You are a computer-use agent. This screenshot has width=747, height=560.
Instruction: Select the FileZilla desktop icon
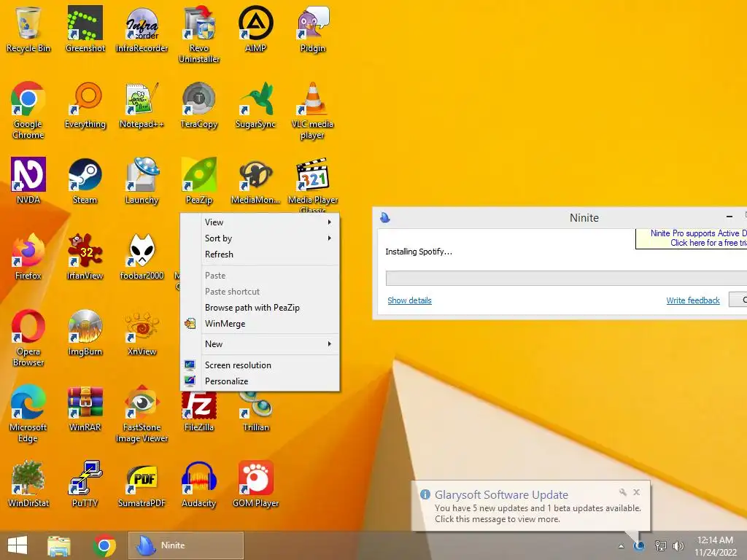click(199, 413)
